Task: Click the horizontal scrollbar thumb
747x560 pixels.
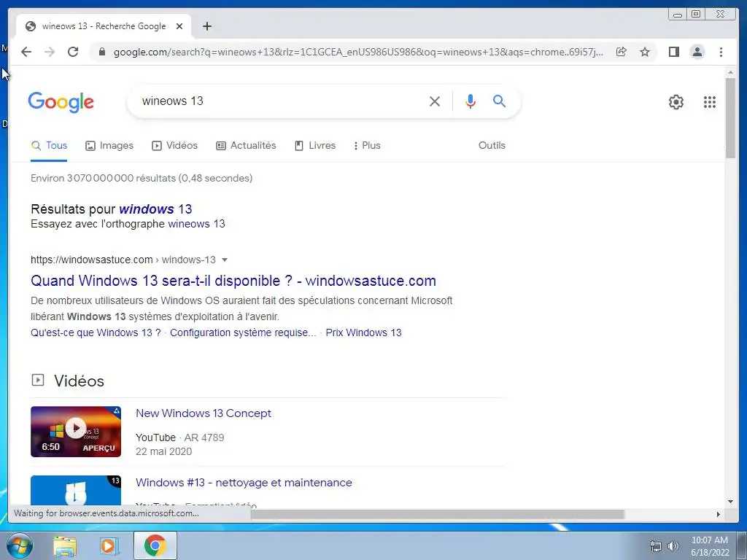Action: click(x=438, y=514)
